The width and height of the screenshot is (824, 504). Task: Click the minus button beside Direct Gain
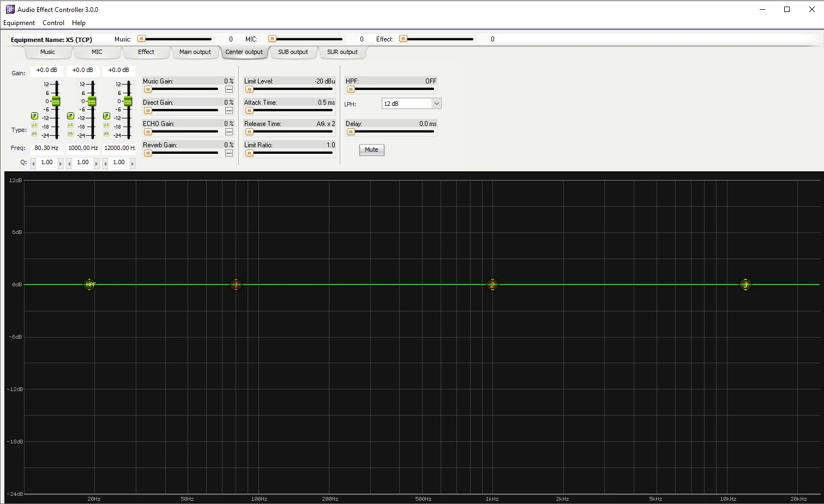coord(229,111)
